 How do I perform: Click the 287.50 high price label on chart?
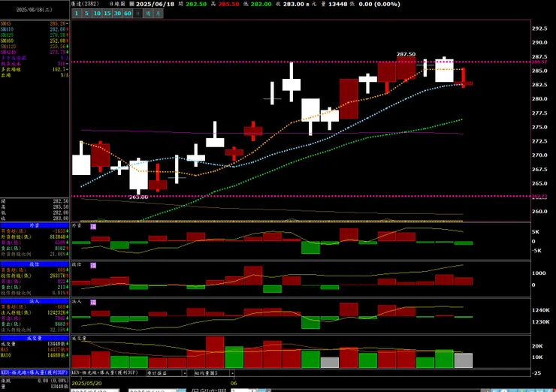tap(406, 54)
